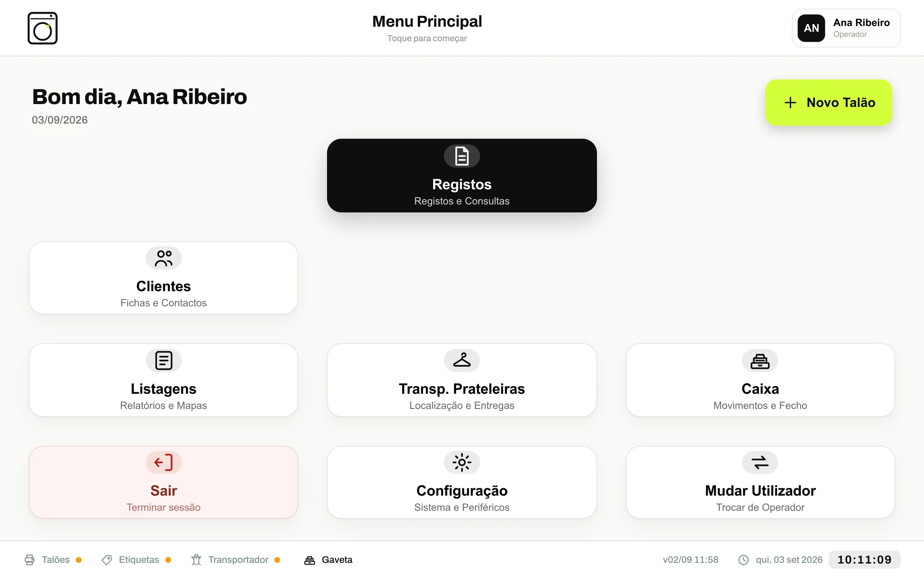The image size is (924, 578).
Task: Open Registos document icon
Action: coord(462,156)
